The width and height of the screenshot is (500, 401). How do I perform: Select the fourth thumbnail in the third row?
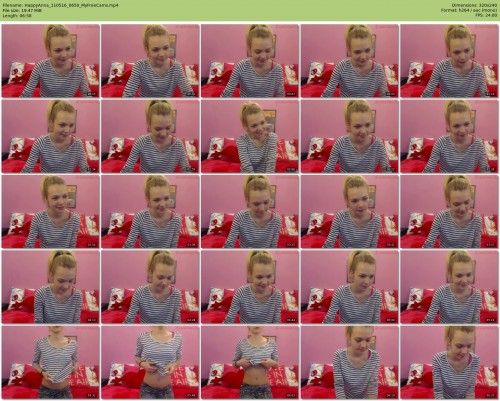click(x=349, y=211)
